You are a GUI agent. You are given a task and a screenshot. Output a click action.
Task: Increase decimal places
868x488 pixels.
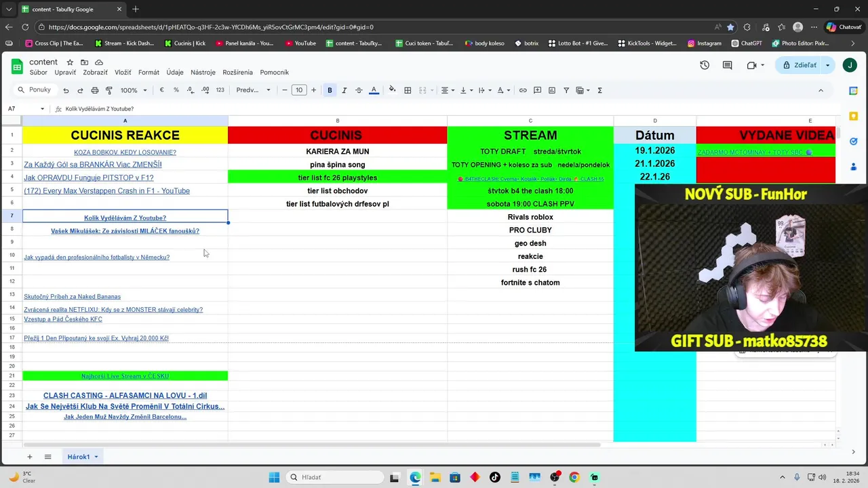pyautogui.click(x=205, y=90)
